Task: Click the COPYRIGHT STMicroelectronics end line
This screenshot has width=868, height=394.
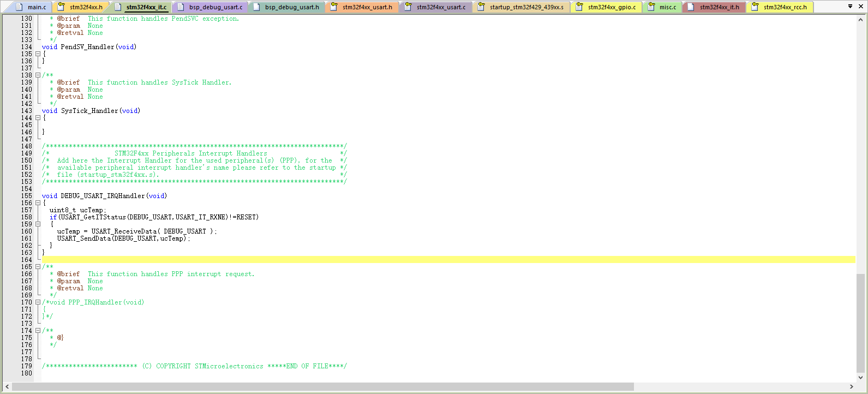Action: pyautogui.click(x=194, y=366)
